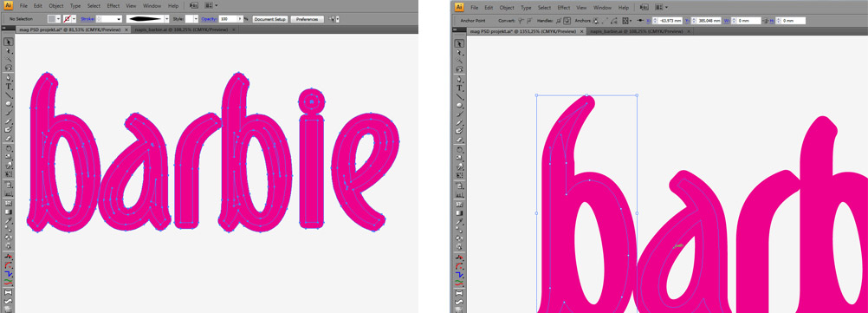Select the Pen tool in right window

click(459, 79)
